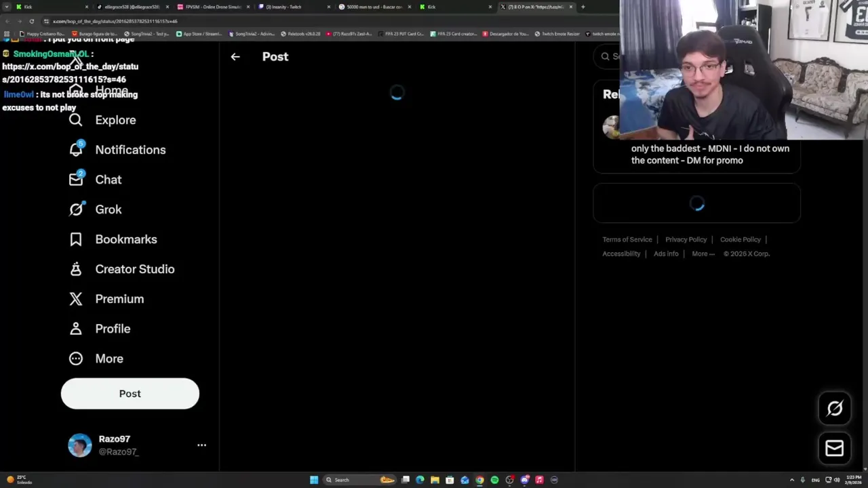Click the Grok slash icon in sidebar
The width and height of the screenshot is (868, 488).
point(75,209)
